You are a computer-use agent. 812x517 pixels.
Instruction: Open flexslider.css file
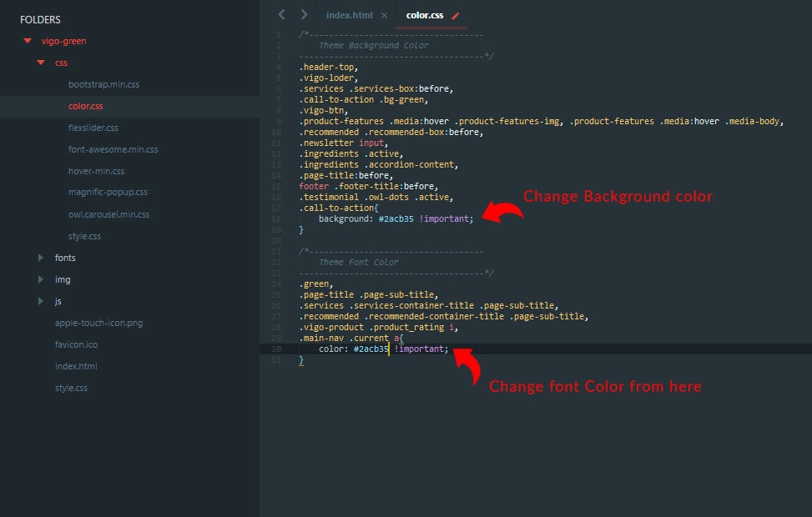pos(93,128)
